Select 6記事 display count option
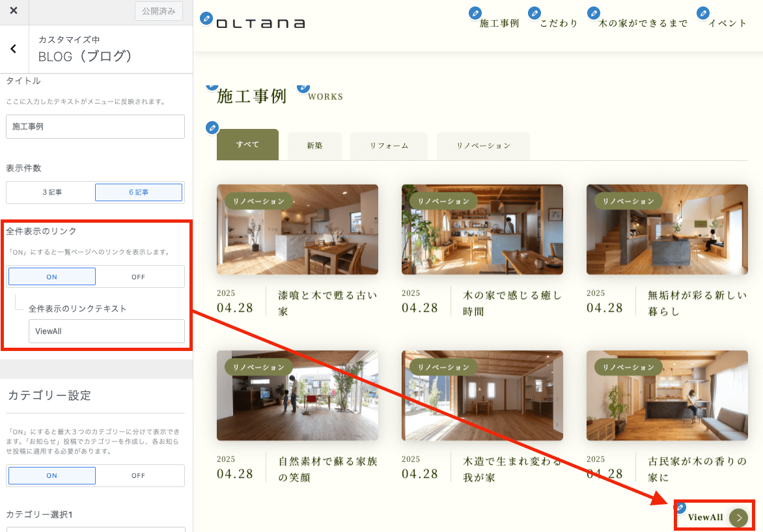The height and width of the screenshot is (532, 763). (x=139, y=192)
